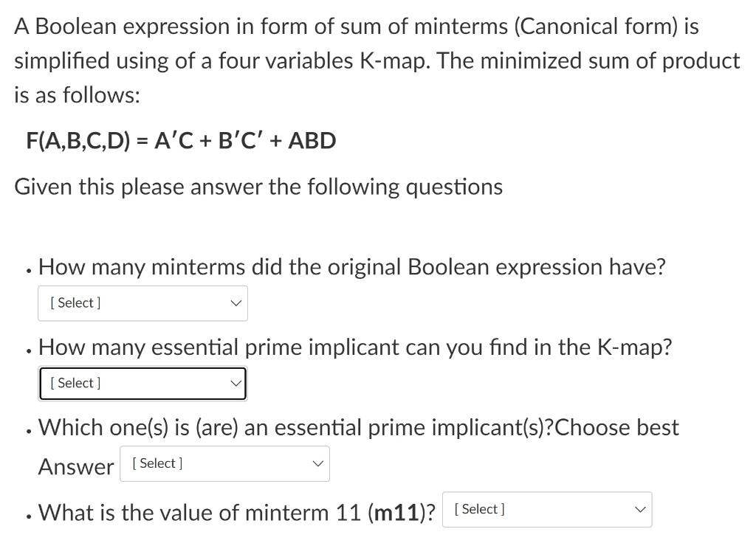Click chevron arrow under the K-map implicant count question
The width and height of the screenshot is (756, 557).
(x=236, y=384)
